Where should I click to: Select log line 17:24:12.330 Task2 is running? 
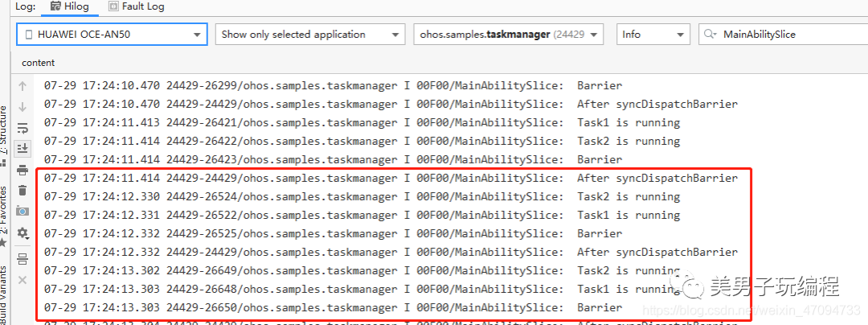pos(362,196)
